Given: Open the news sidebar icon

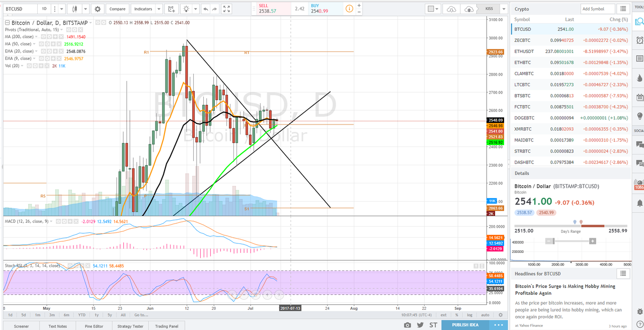Looking at the screenshot, I should coord(639,59).
